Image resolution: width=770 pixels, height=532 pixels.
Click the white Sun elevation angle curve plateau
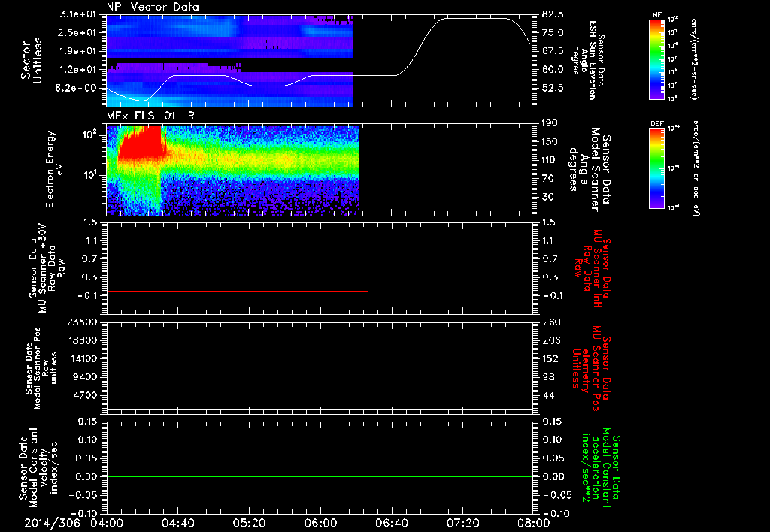(x=475, y=19)
